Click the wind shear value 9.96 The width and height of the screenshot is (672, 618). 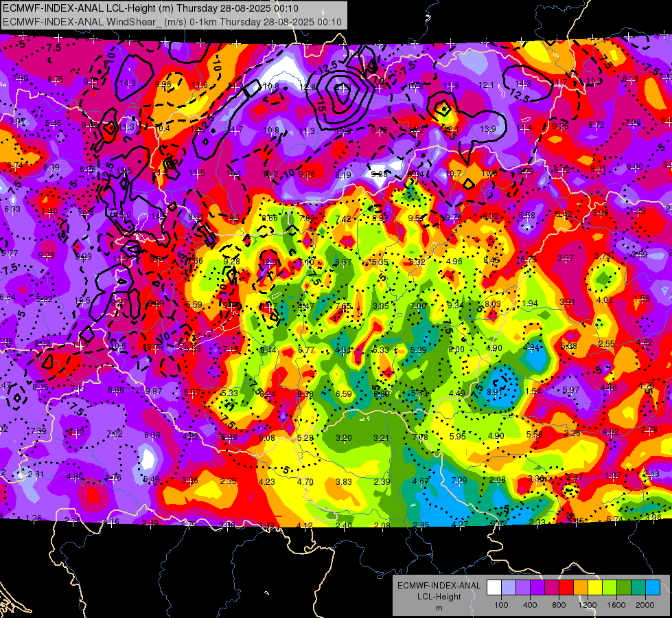click(x=163, y=84)
